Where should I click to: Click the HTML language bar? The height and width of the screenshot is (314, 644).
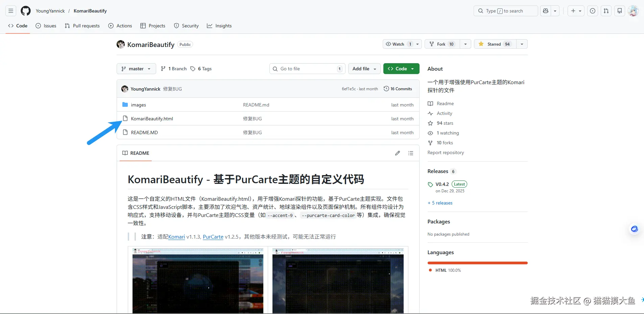click(x=477, y=263)
